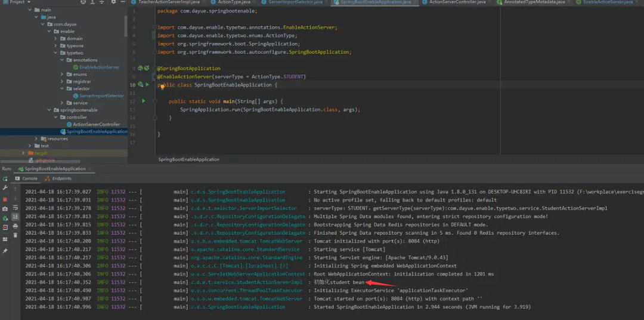Screen dimensions: 644x320
Task: Pin the Run tab with pin icon
Action: tap(5, 251)
